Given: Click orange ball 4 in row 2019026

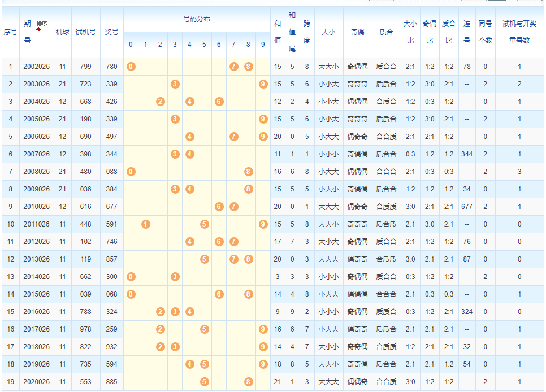Looking at the screenshot, I should 190,364.
